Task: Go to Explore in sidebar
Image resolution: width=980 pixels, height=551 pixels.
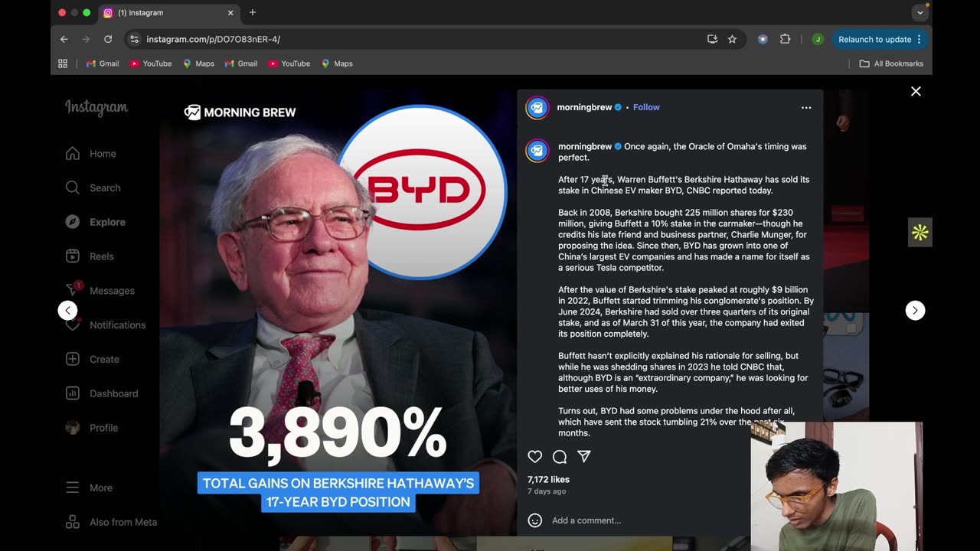Action: point(96,222)
